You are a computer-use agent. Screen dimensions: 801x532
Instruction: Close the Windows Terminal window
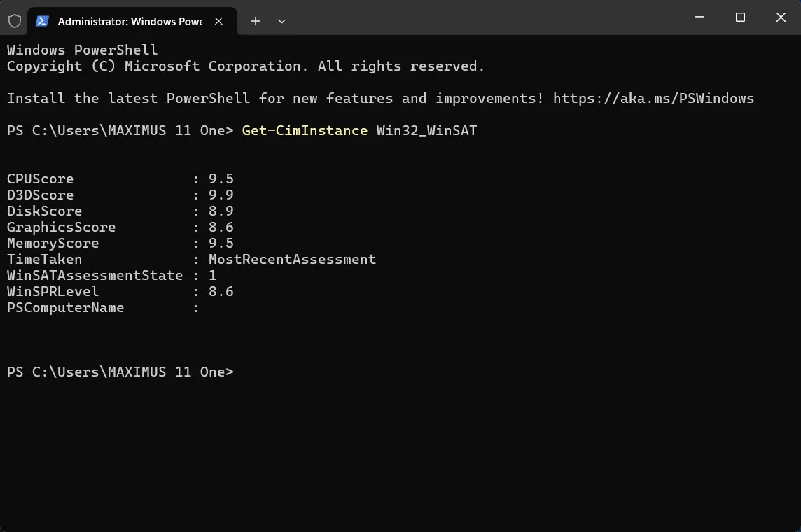point(781,17)
